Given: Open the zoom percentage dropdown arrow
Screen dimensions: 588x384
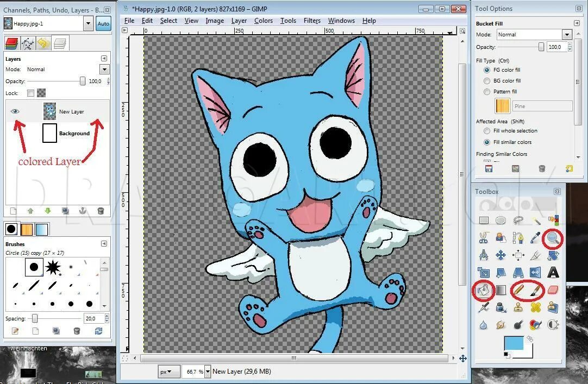Looking at the screenshot, I should [x=208, y=372].
